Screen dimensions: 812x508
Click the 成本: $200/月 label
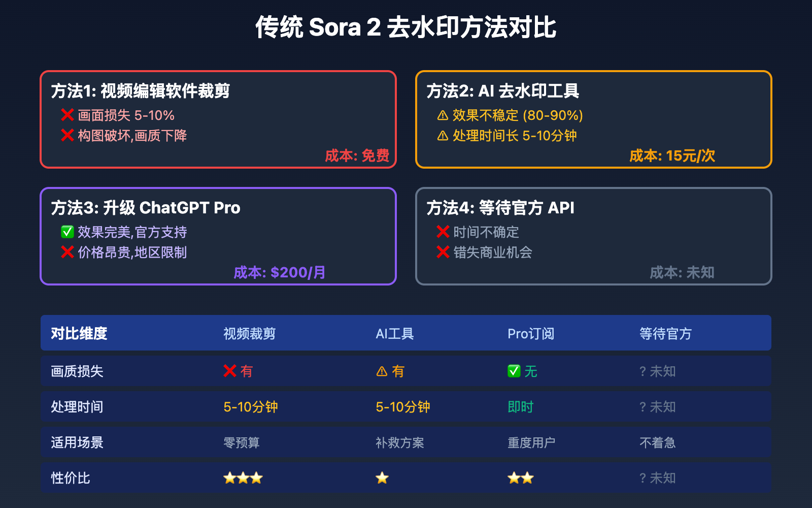[280, 273]
